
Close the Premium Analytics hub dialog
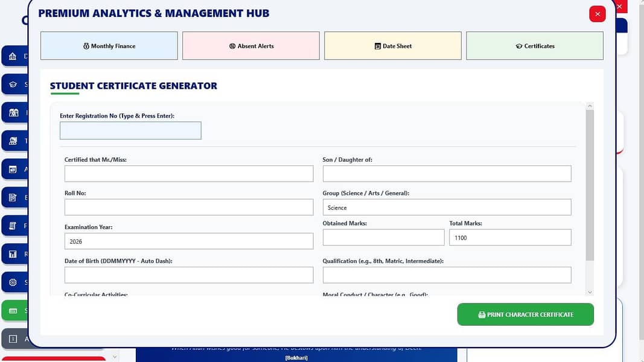(x=597, y=14)
